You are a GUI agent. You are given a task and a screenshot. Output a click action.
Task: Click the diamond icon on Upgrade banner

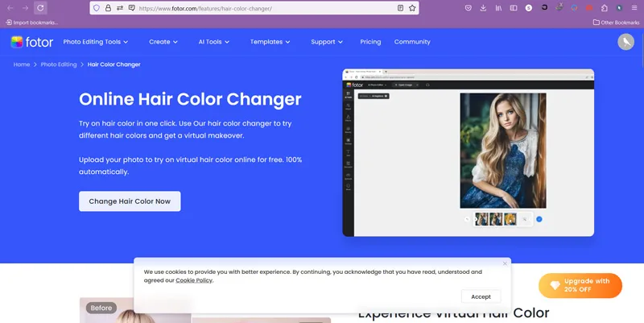555,285
